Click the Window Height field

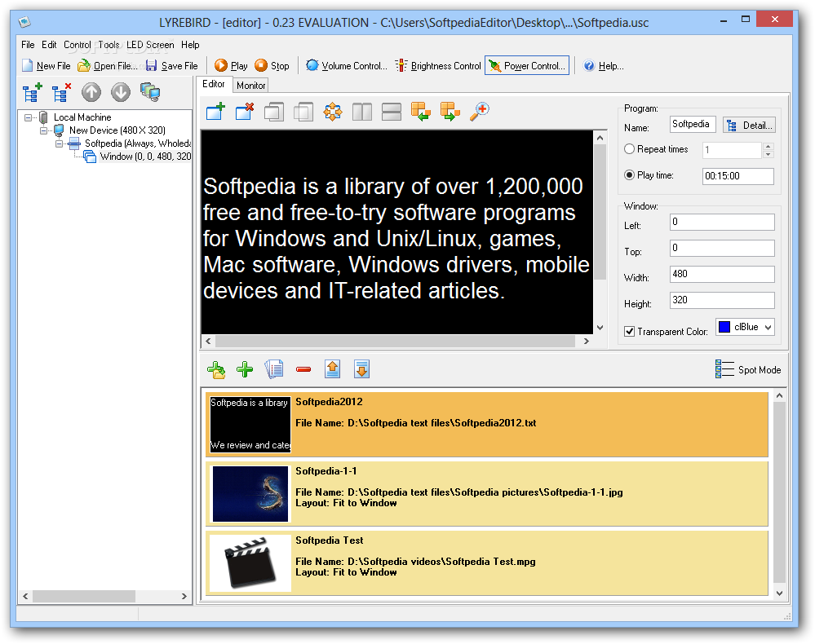coord(722,300)
